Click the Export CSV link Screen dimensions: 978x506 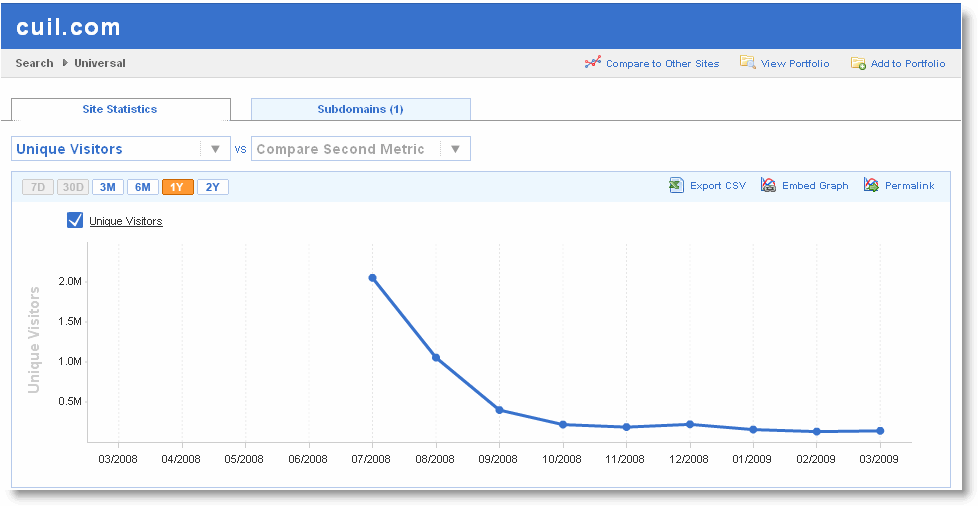pos(718,186)
